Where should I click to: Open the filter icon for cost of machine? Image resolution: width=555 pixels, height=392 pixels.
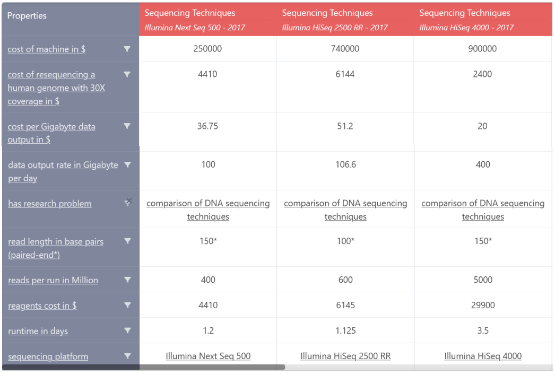[127, 48]
